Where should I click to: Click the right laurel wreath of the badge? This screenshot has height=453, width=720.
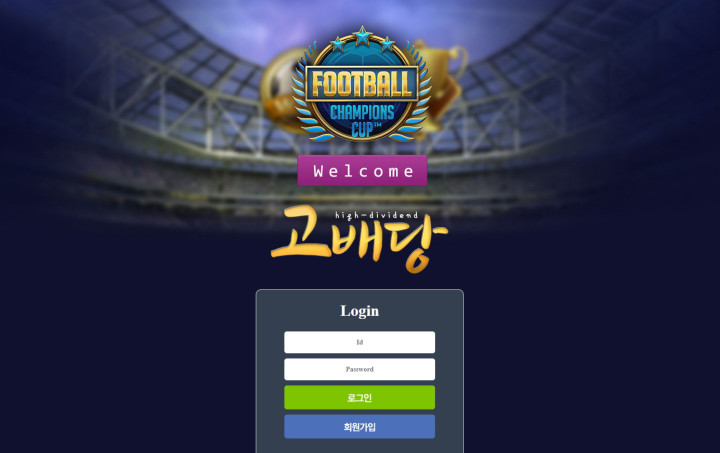pos(416,94)
